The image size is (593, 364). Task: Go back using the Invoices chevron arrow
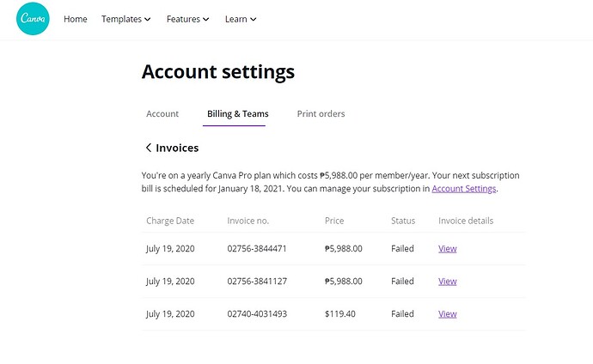pyautogui.click(x=149, y=149)
